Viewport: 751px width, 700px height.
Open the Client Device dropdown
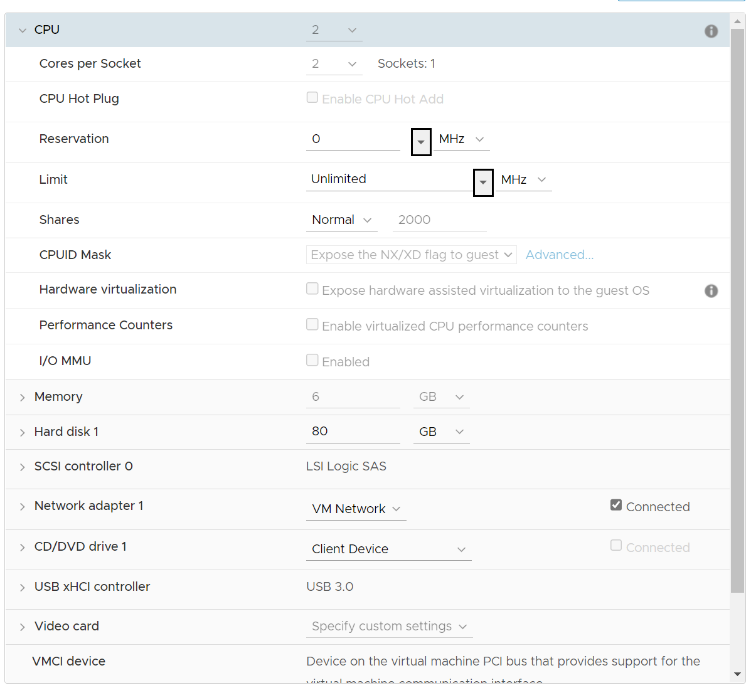(388, 549)
